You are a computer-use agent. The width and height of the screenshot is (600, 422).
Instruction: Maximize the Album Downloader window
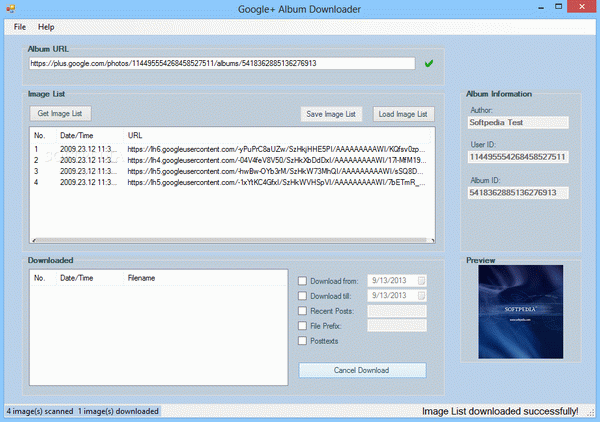559,7
